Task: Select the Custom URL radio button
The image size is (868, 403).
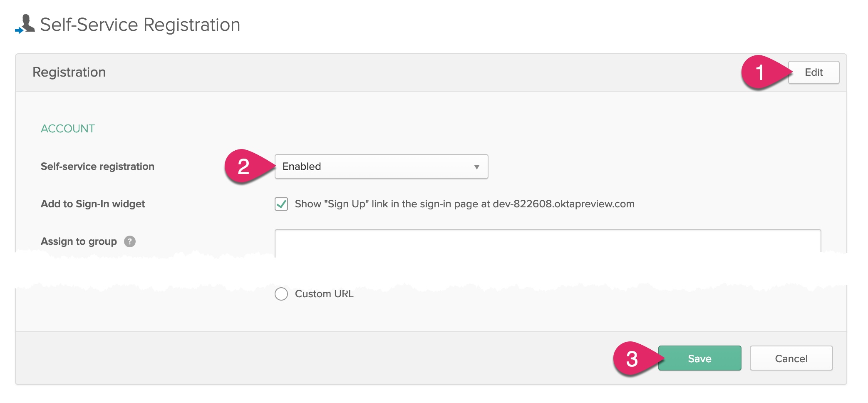Action: 281,294
